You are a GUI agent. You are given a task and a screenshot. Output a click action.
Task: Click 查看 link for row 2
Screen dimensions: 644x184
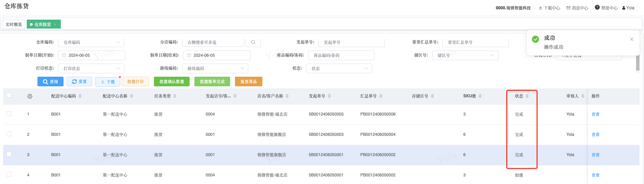pos(595,134)
